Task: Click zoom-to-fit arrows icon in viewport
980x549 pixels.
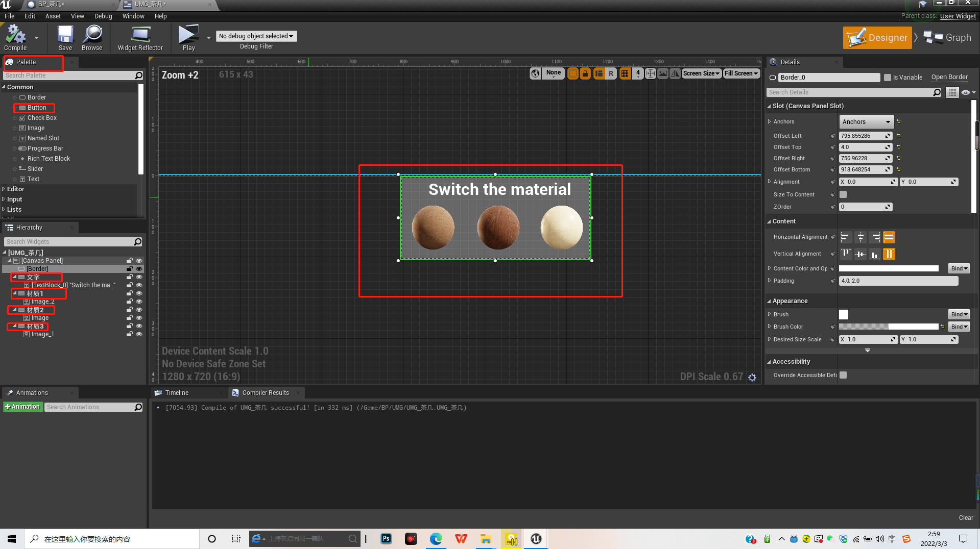Action: [651, 73]
